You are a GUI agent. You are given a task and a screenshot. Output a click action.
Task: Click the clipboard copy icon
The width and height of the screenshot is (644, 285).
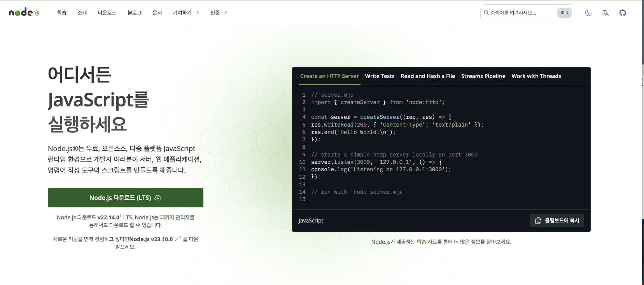pos(538,221)
